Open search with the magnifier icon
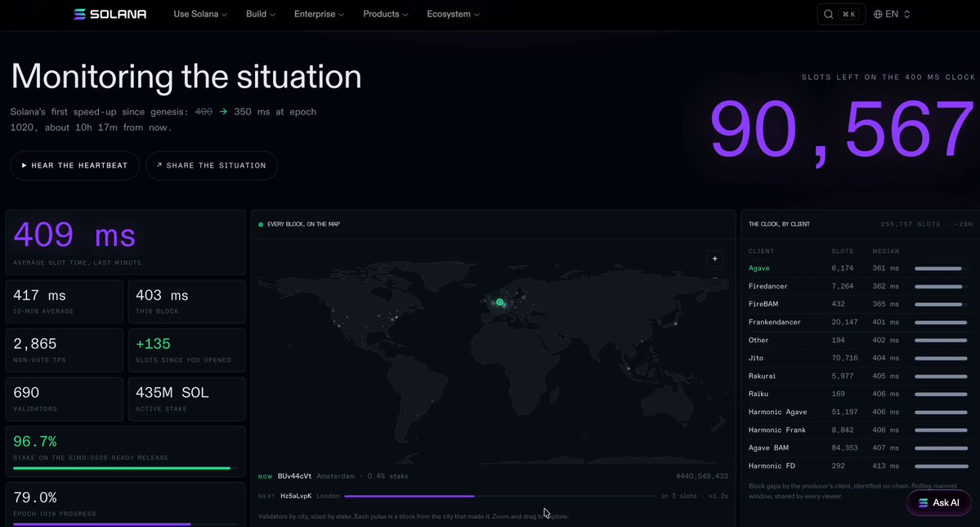980x527 pixels. coord(828,15)
